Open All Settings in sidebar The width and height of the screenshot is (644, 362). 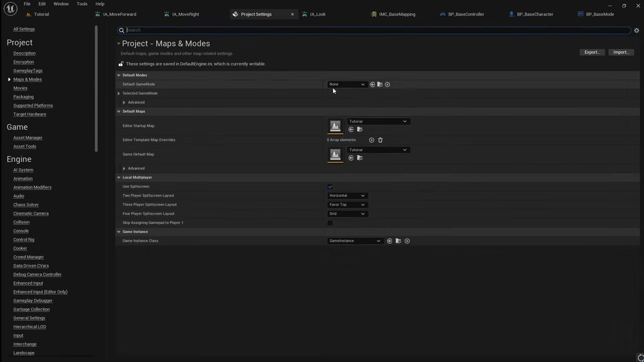[24, 29]
